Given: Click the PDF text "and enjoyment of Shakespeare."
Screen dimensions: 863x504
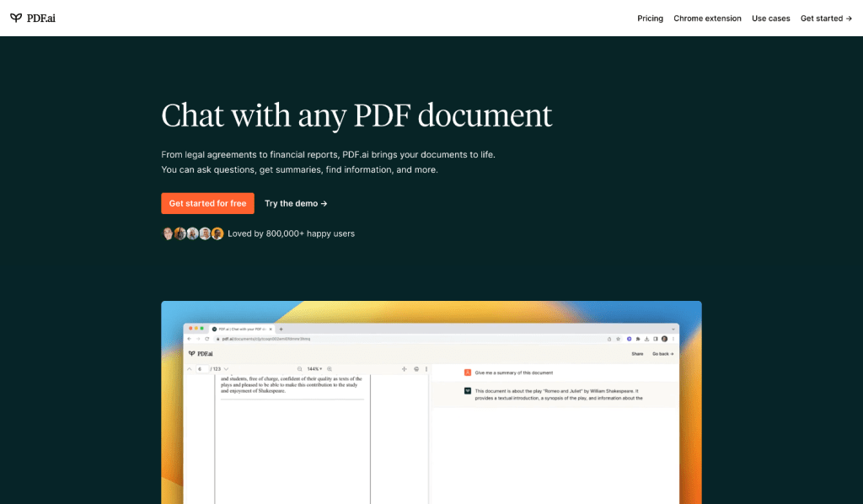Looking at the screenshot, I should (x=253, y=391).
